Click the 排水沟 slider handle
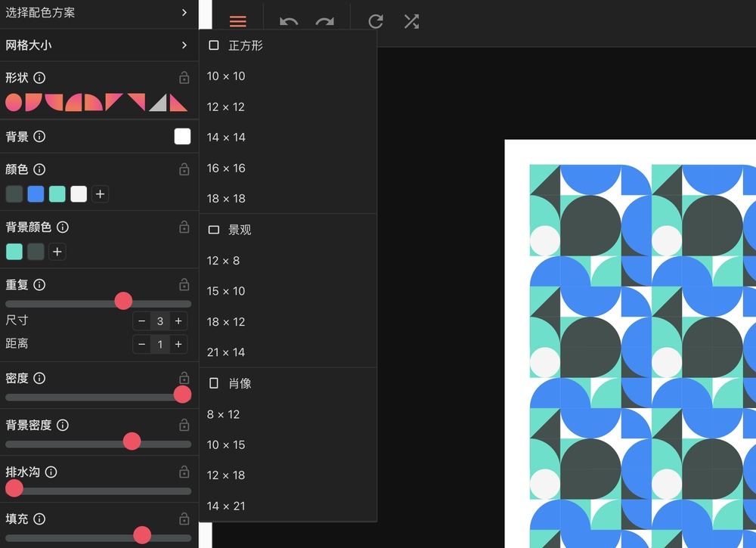The image size is (756, 548). (14, 488)
